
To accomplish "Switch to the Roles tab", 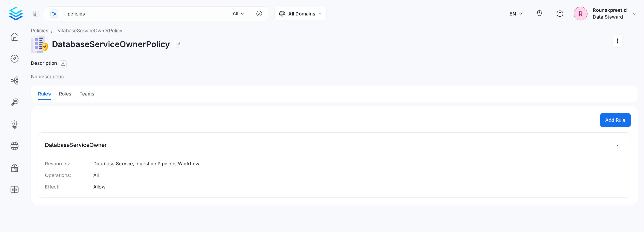I will tap(65, 94).
